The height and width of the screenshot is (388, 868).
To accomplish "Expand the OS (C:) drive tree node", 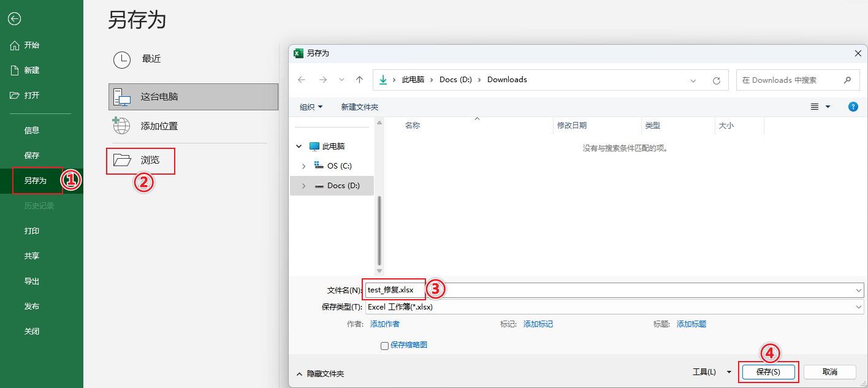I will [x=303, y=166].
